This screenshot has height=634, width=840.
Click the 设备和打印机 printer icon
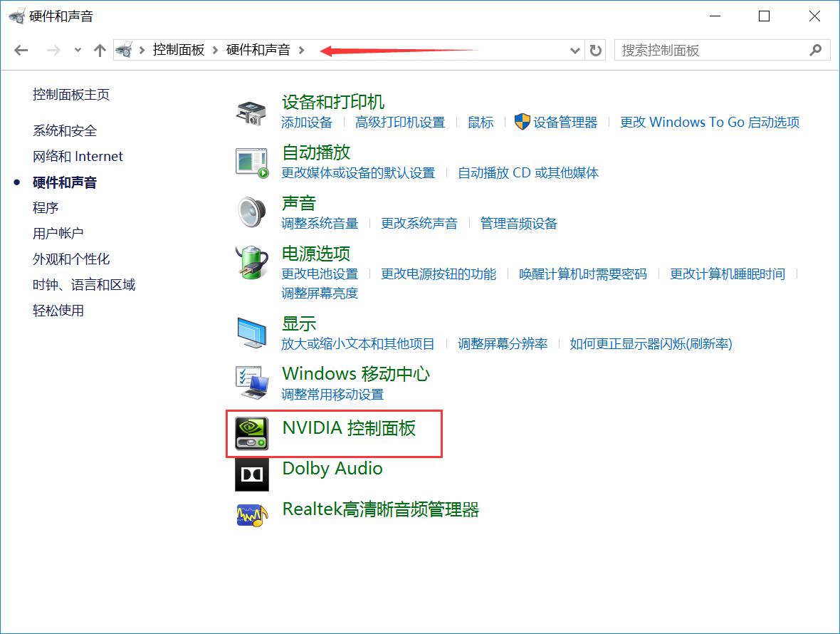click(251, 110)
